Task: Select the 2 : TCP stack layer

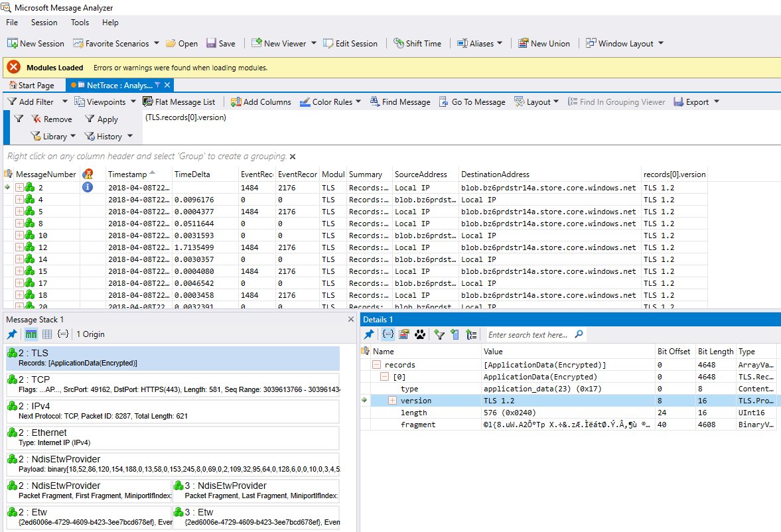Action: click(173, 384)
